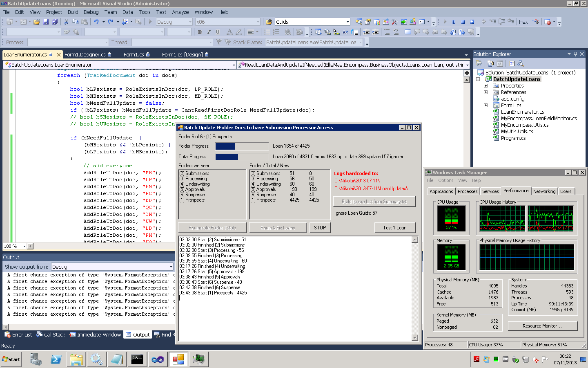
Task: Click the Resource Monitor button
Action: [542, 326]
